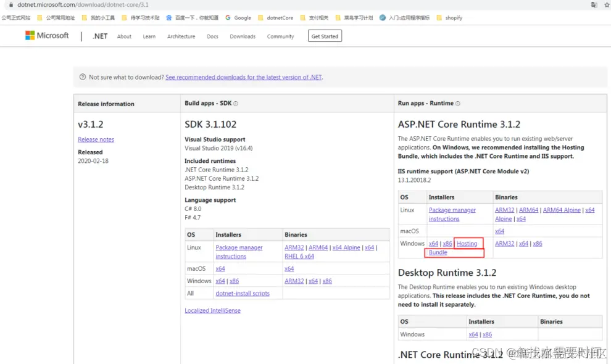Bookmark this page with the star icon
611x364 pixels.
[x=607, y=5]
